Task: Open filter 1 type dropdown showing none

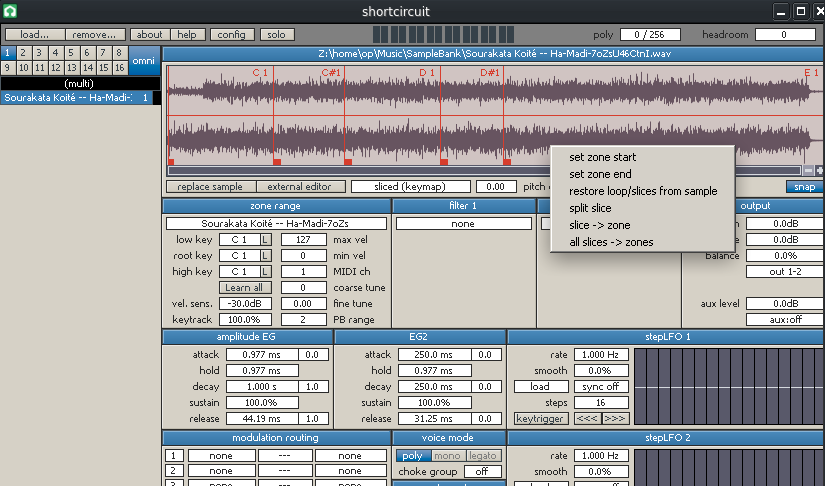Action: tap(464, 224)
